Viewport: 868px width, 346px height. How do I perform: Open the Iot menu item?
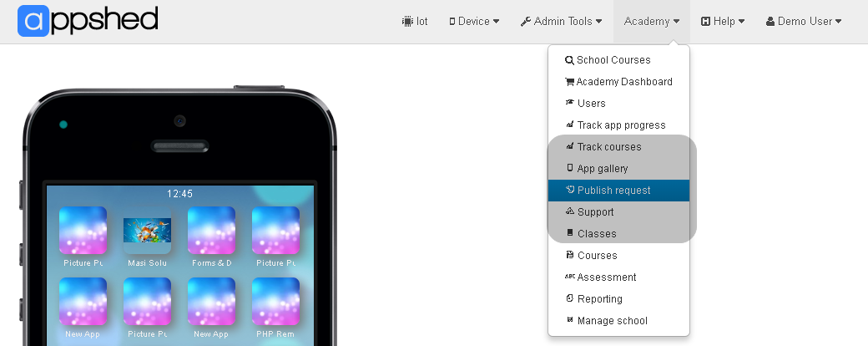pos(415,22)
